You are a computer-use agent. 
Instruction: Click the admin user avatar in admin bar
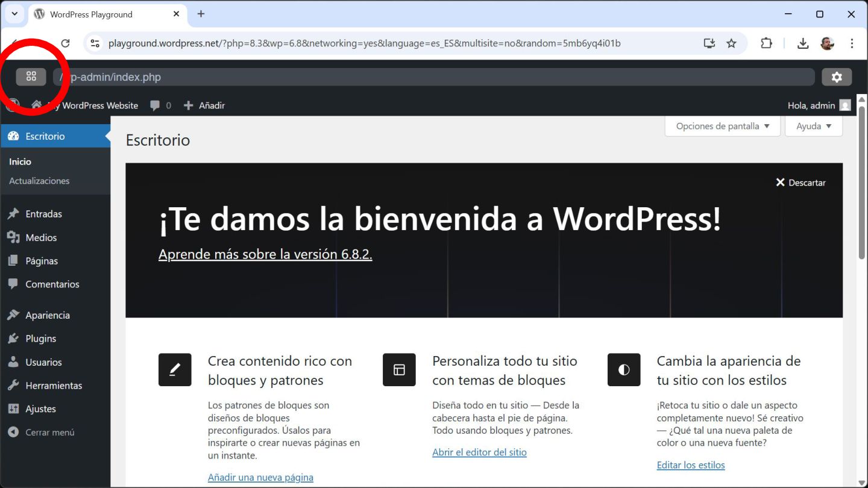(845, 105)
